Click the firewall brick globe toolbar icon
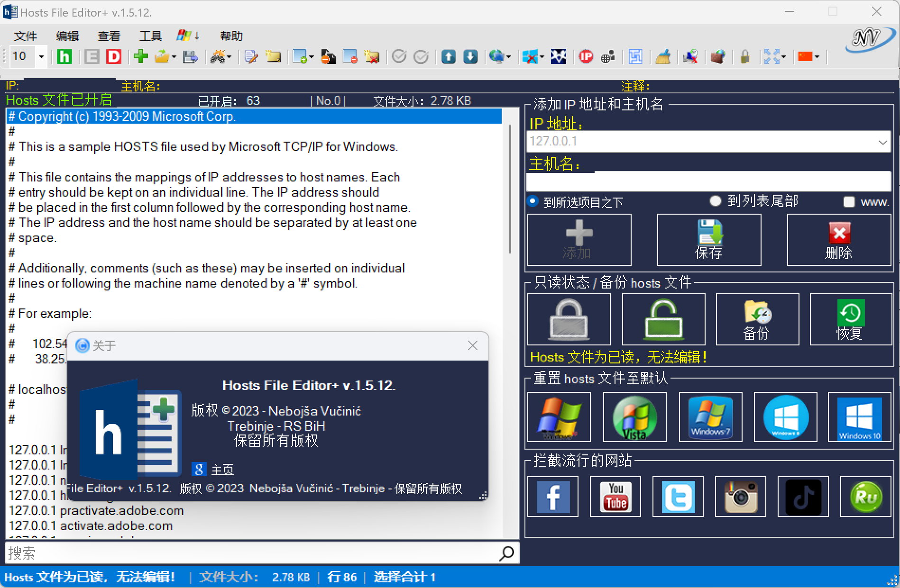 pos(718,57)
